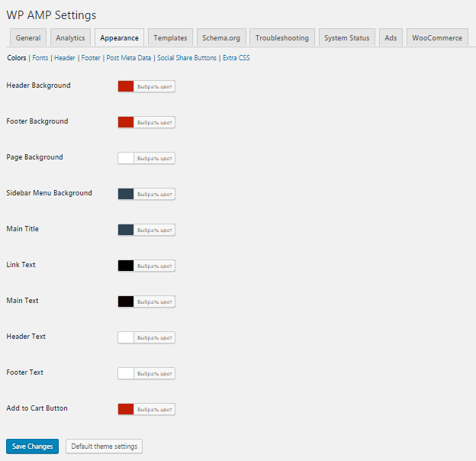Click the Sidebar Menu Background swatch
The width and height of the screenshot is (476, 461).
[126, 194]
